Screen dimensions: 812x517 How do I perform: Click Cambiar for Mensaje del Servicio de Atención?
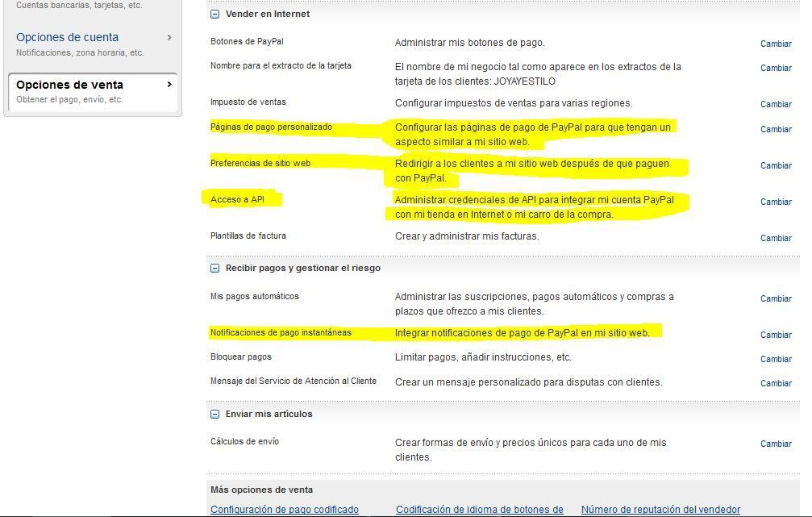coord(776,383)
